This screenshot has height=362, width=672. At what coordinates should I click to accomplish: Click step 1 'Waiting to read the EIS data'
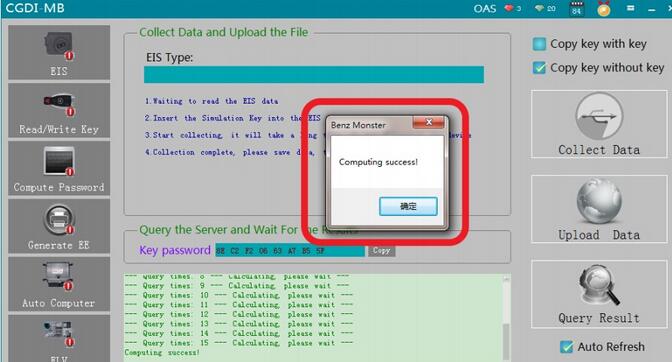[211, 102]
